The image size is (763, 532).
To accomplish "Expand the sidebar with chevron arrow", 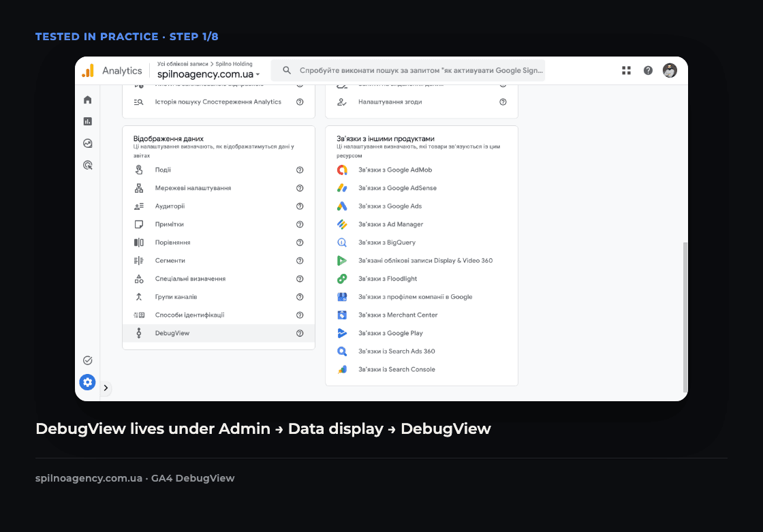I will (106, 388).
